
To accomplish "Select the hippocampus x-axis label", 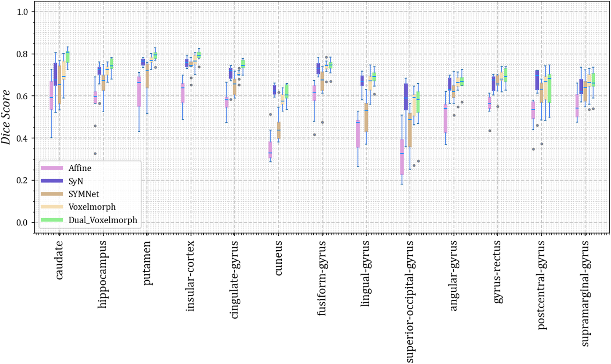I will coord(102,274).
